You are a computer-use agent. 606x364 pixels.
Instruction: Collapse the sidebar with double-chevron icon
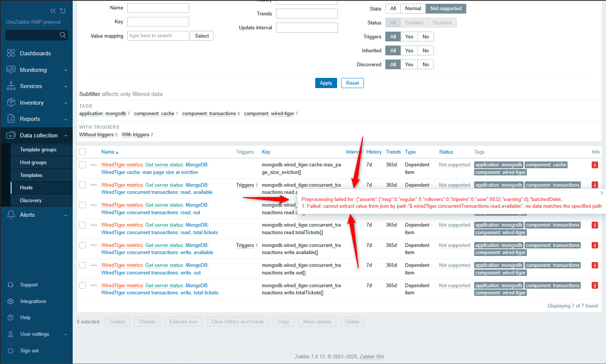coord(53,11)
